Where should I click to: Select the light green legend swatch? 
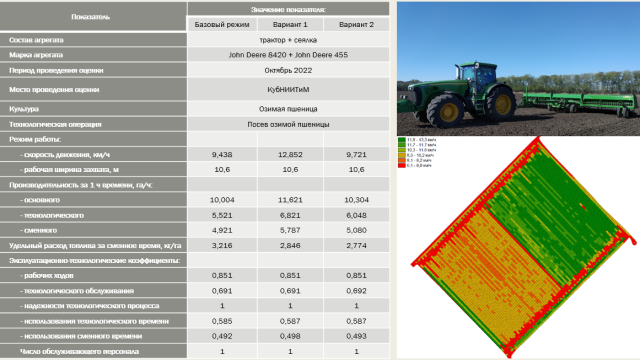tap(402, 150)
